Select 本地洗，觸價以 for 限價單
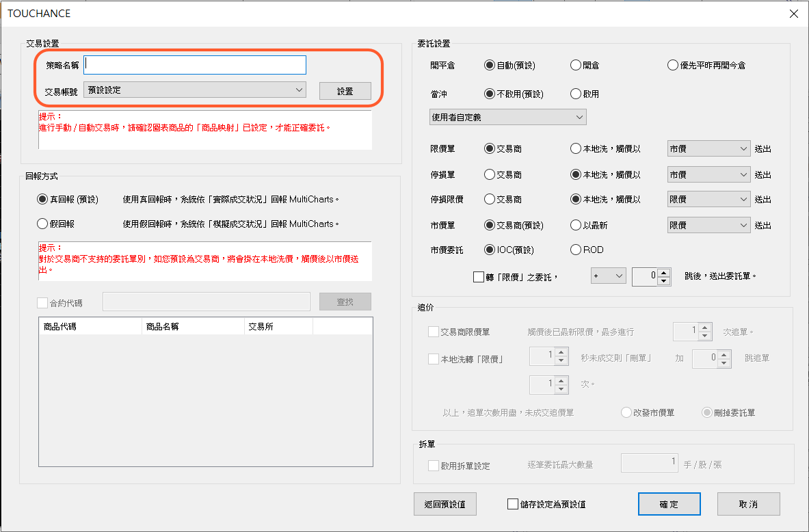This screenshot has height=532, width=809. click(576, 148)
